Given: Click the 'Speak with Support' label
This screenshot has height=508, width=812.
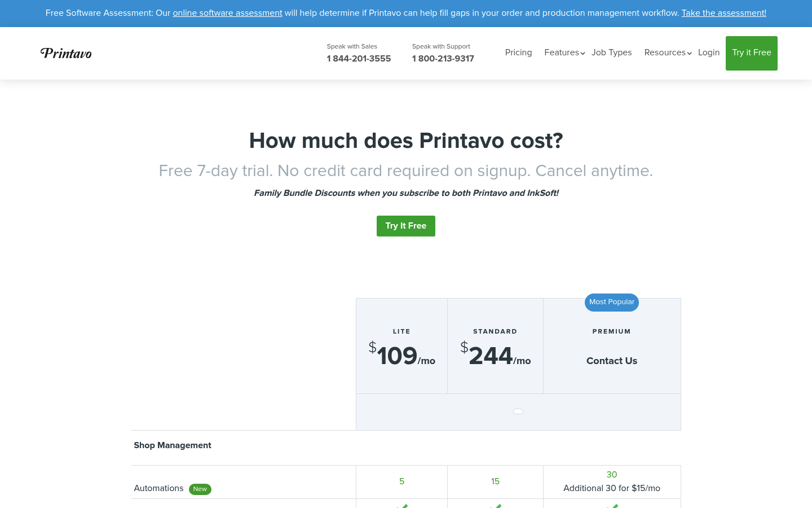Looking at the screenshot, I should point(441,47).
